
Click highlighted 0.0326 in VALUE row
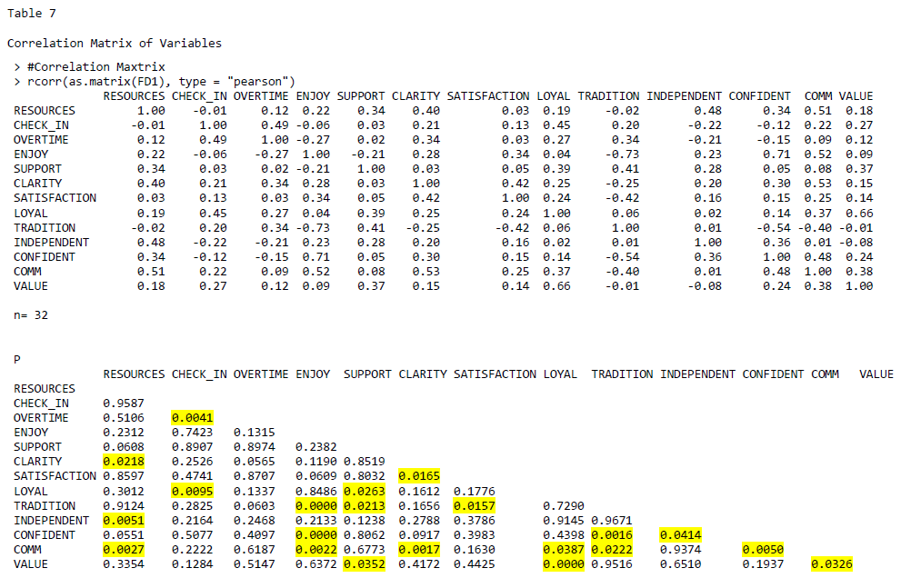[831, 564]
